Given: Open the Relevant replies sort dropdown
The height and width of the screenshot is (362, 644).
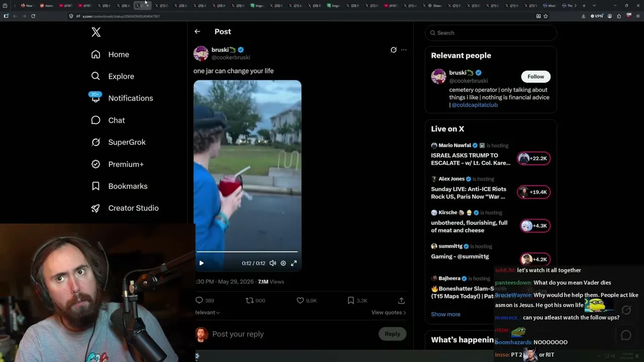Looking at the screenshot, I should click(x=207, y=312).
